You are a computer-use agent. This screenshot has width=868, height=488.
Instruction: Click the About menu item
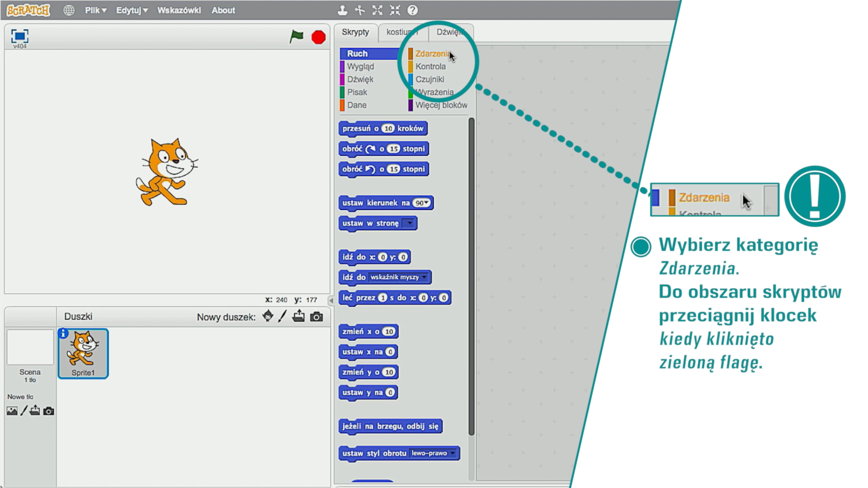click(223, 10)
